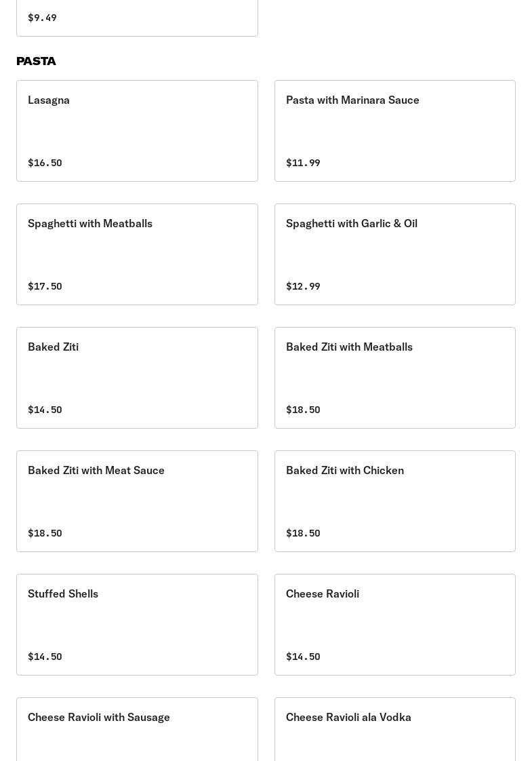Open Spaghetti with Garlic & Oil item

pyautogui.click(x=394, y=254)
